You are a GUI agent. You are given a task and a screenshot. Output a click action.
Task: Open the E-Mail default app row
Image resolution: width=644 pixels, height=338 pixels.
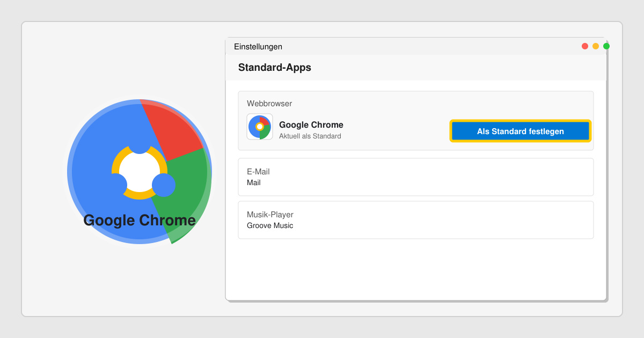[x=416, y=177]
